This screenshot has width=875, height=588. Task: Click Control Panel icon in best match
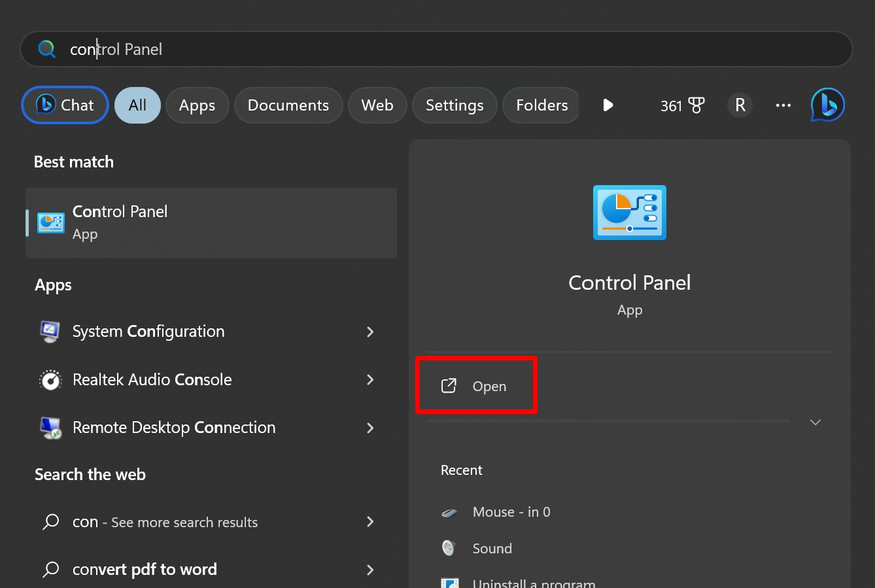(50, 223)
